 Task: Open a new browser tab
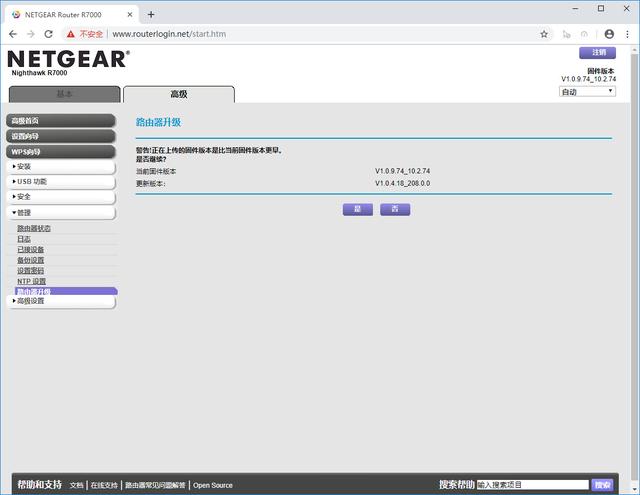(x=151, y=14)
